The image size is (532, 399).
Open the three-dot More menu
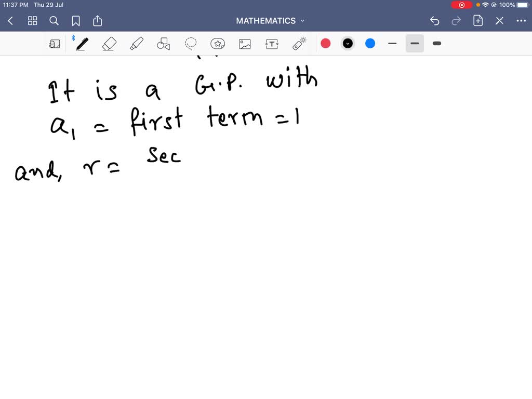click(x=521, y=21)
